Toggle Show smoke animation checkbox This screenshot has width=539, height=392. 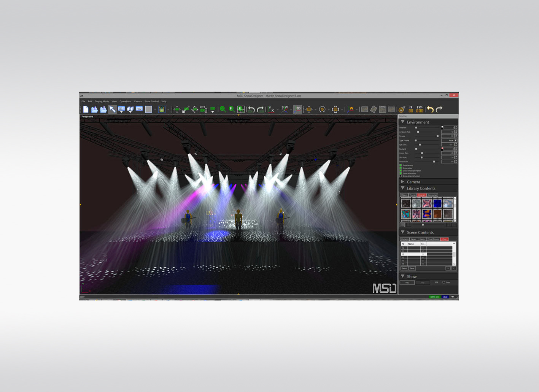(x=401, y=171)
